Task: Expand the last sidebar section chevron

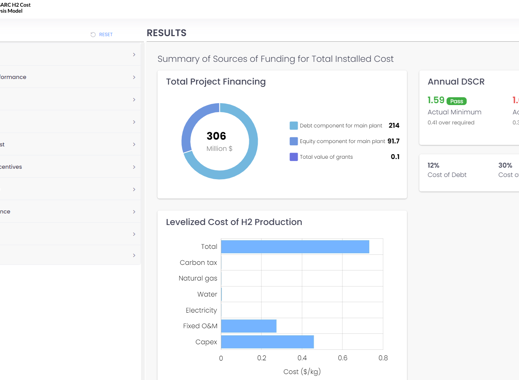Action: (x=134, y=255)
